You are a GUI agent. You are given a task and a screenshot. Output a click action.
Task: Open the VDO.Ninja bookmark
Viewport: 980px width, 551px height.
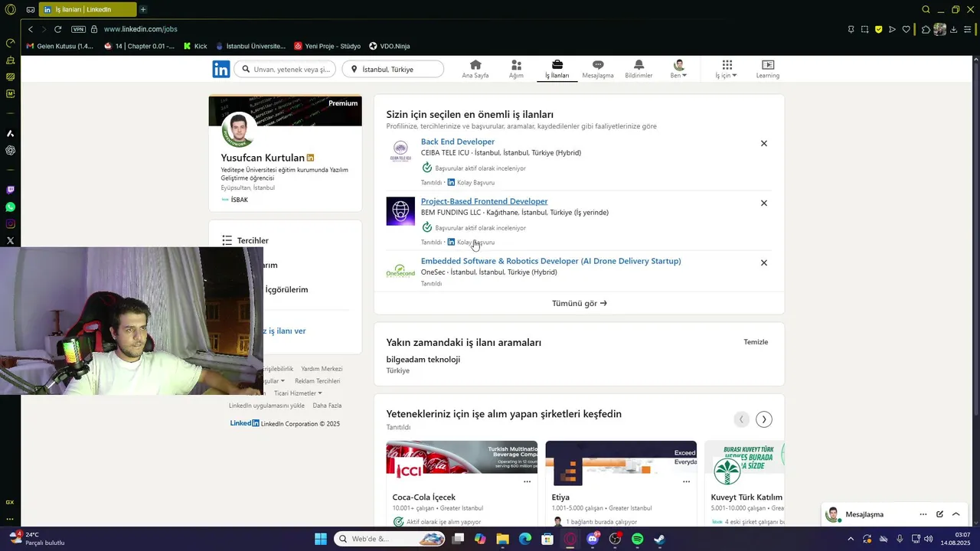390,46
